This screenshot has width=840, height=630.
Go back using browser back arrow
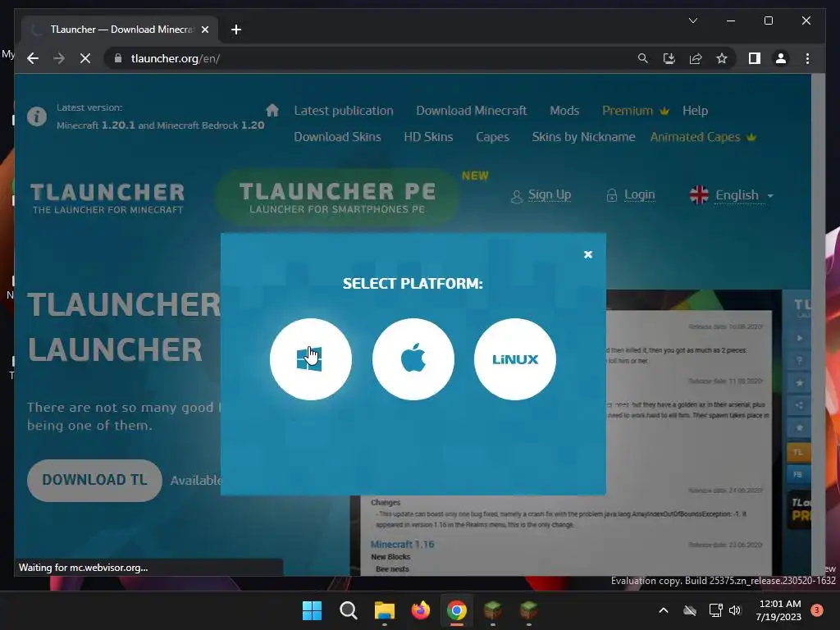33,58
